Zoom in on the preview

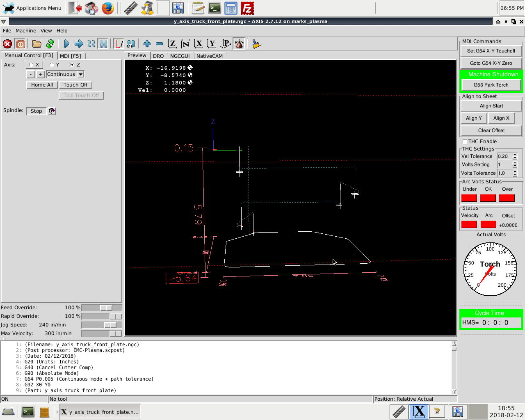point(147,44)
